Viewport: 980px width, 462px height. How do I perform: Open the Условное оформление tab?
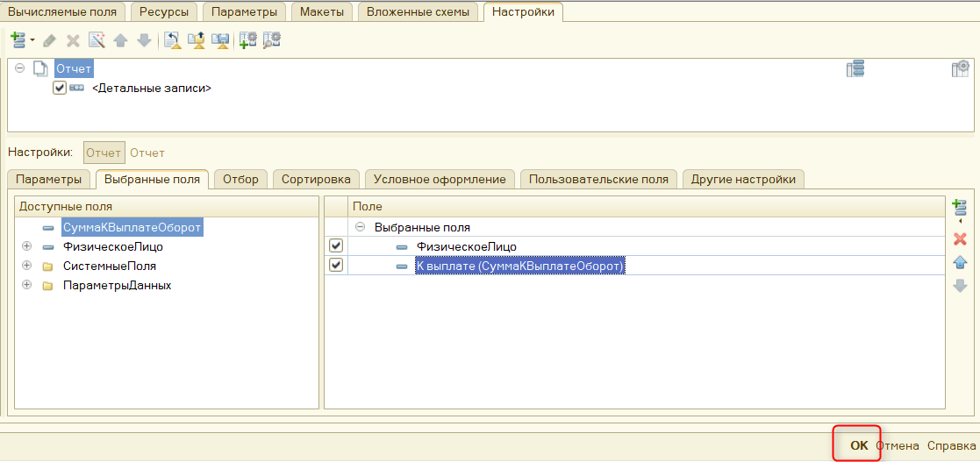(x=439, y=179)
